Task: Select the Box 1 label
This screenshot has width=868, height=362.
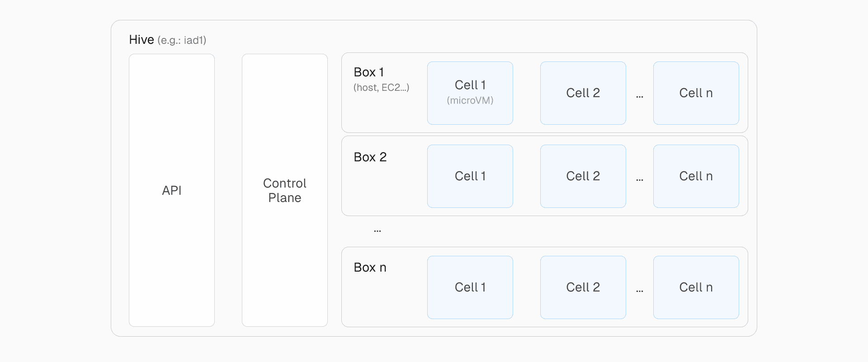Action: click(369, 72)
